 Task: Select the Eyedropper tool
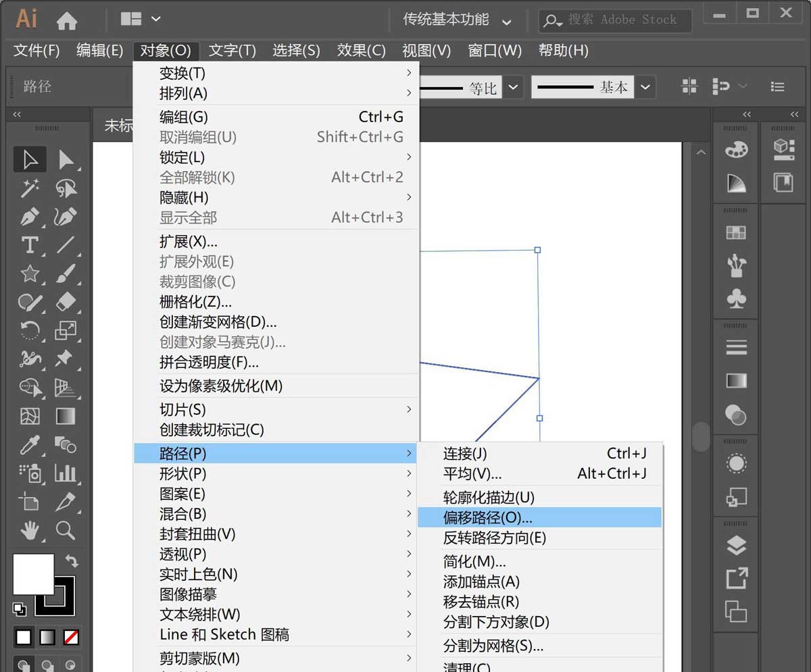tap(30, 444)
